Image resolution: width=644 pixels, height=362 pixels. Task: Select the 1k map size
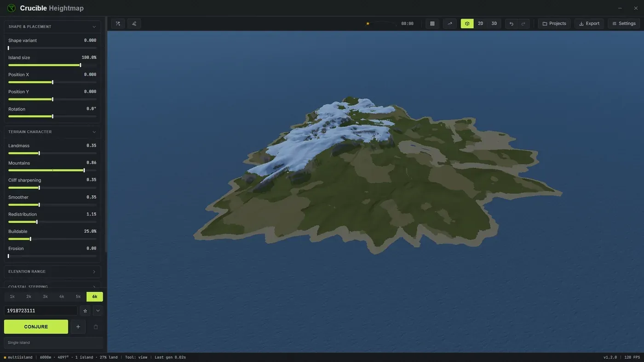click(12, 297)
